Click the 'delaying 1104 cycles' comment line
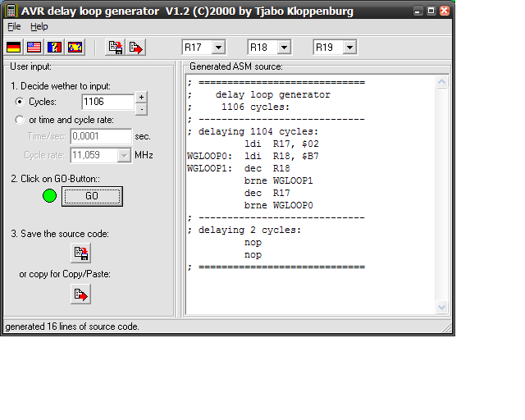 click(x=253, y=131)
